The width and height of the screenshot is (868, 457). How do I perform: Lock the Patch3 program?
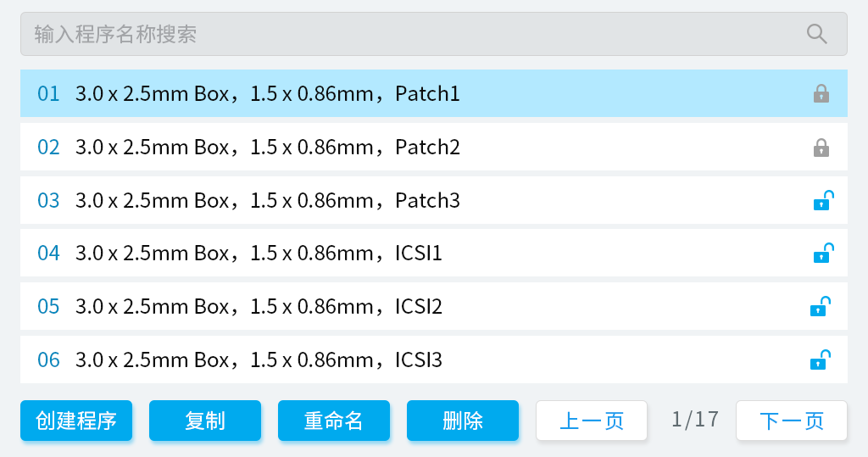pos(822,201)
